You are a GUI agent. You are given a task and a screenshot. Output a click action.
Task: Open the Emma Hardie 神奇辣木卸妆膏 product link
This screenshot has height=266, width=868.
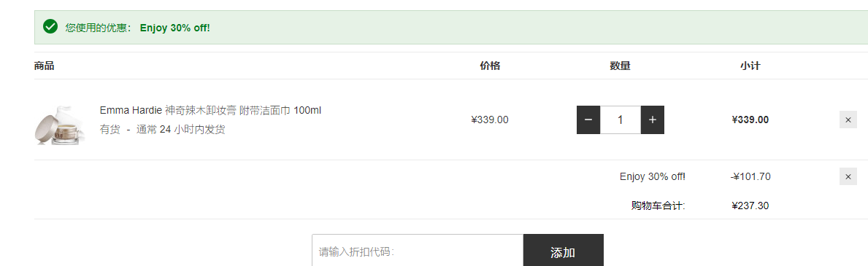click(210, 110)
